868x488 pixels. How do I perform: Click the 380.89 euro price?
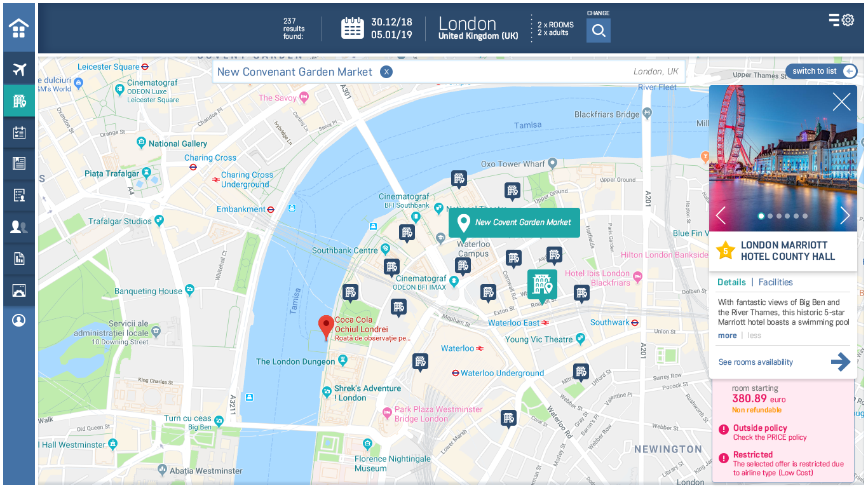point(759,399)
